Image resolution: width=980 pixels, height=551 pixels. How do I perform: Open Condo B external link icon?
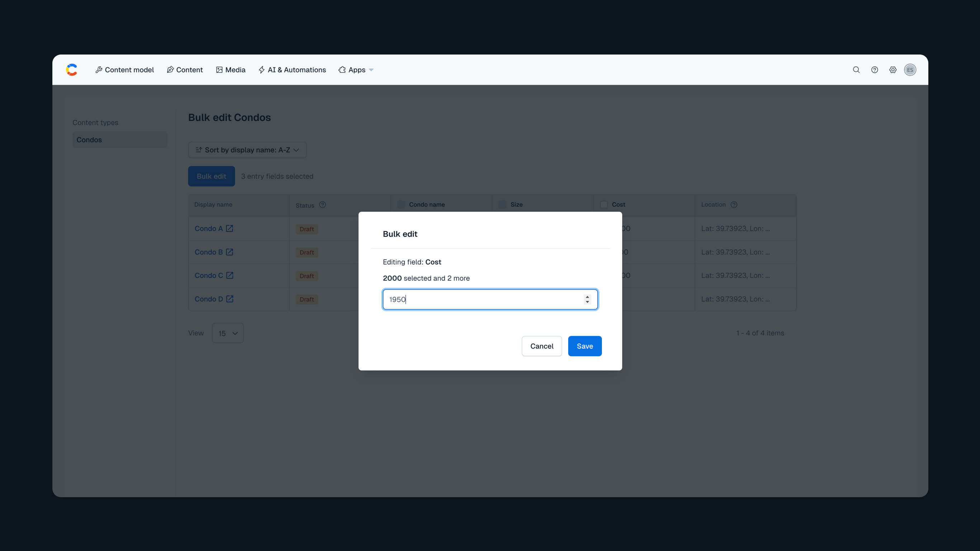click(x=230, y=252)
